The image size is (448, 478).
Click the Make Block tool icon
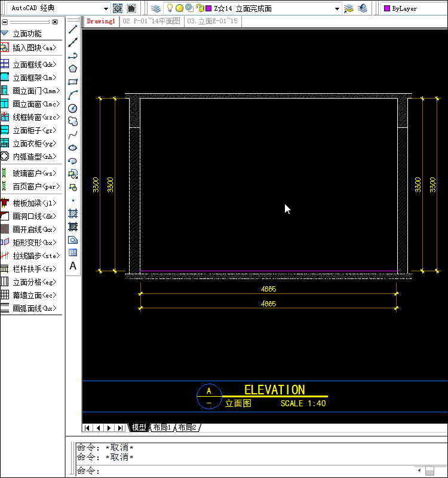pos(73,187)
